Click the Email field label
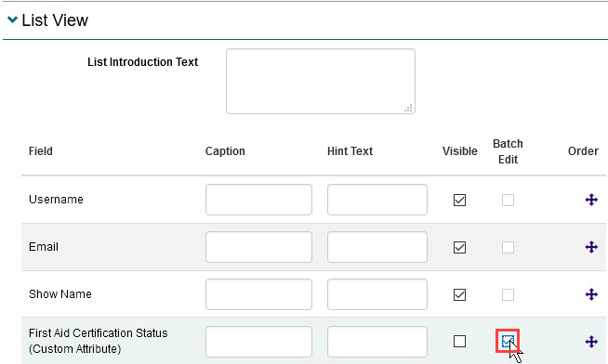The height and width of the screenshot is (364, 608). 44,247
